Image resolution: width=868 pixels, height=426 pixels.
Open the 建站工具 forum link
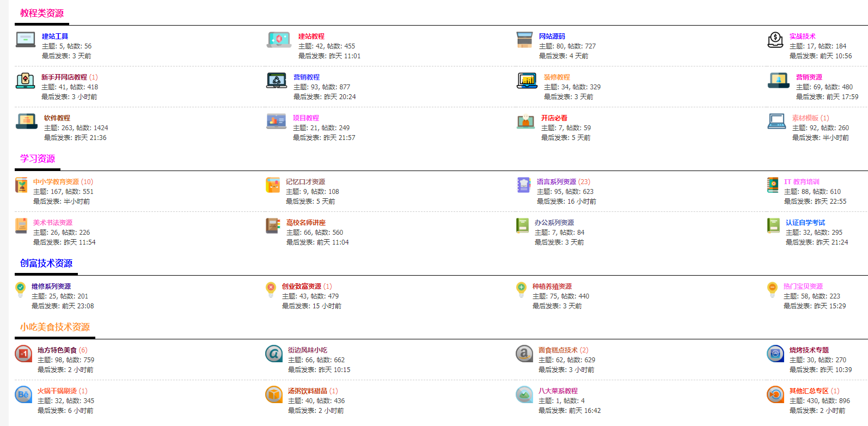click(55, 36)
